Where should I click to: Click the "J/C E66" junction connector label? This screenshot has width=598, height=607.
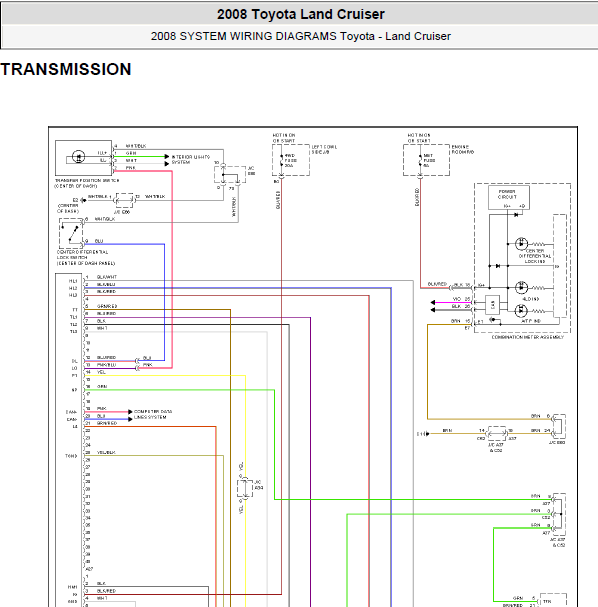122,212
